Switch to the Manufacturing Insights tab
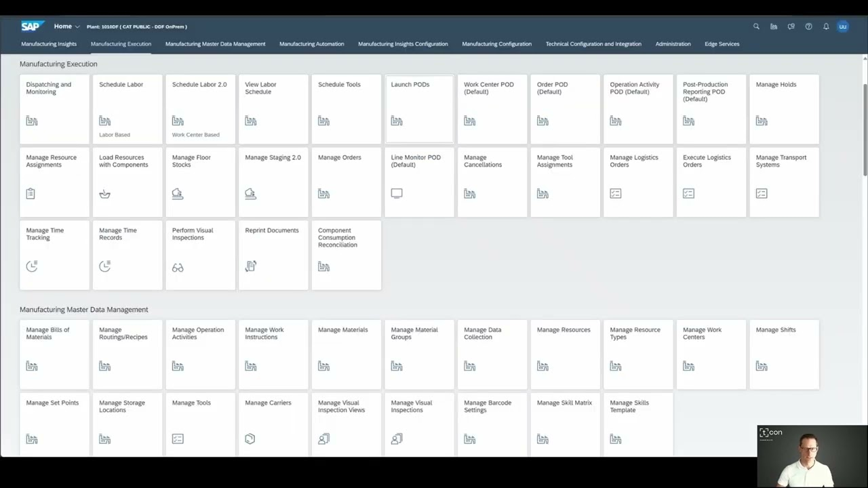This screenshot has height=488, width=868. (49, 44)
